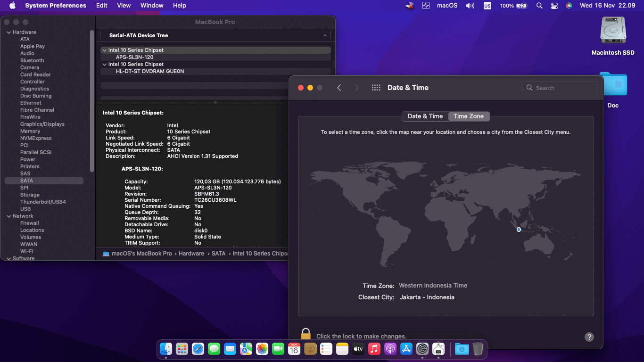Click the volume icon in menu bar
Viewport: 644px width, 362px height.
coord(470,6)
